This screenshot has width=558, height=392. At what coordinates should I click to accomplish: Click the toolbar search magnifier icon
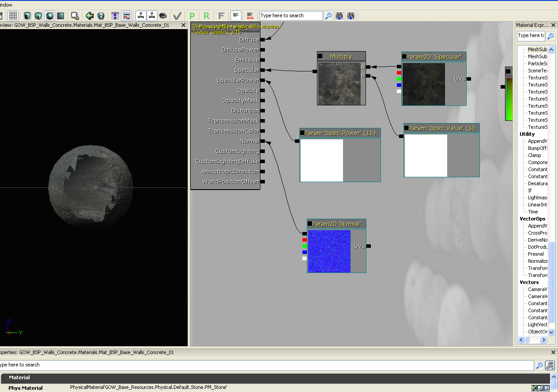coord(328,16)
